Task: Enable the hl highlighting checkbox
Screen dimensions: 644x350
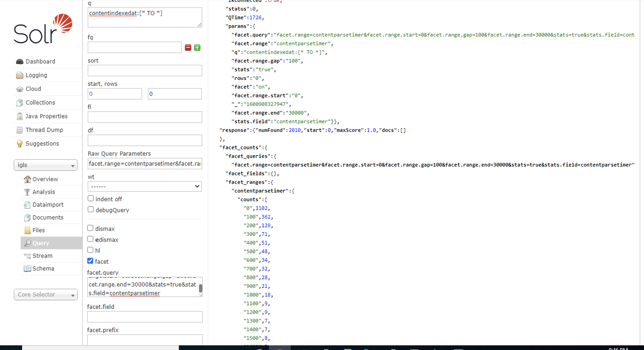Action: coord(90,250)
